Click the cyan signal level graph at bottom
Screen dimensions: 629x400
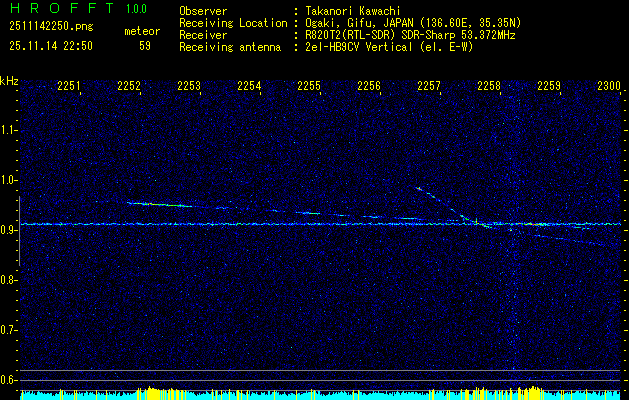point(320,394)
